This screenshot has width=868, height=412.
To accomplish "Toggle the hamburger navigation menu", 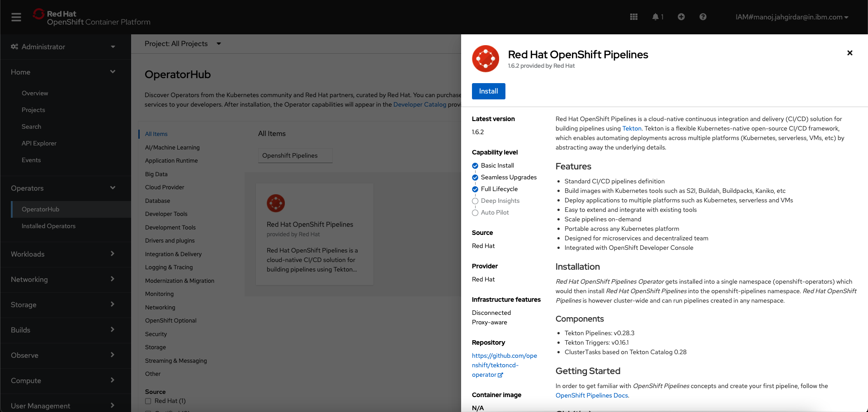I will pos(16,17).
